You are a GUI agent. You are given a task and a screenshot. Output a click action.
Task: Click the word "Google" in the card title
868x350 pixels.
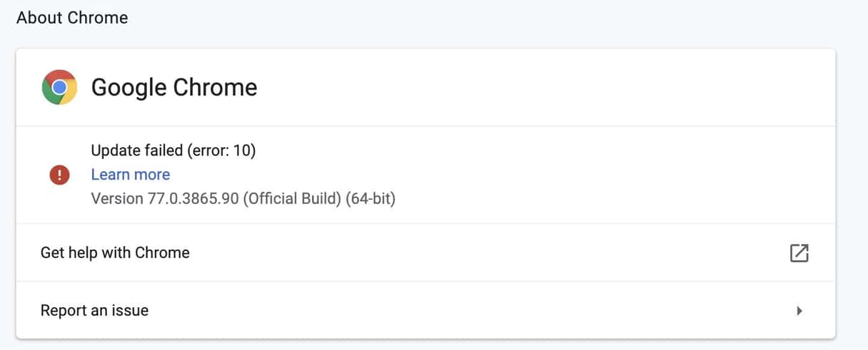point(128,88)
